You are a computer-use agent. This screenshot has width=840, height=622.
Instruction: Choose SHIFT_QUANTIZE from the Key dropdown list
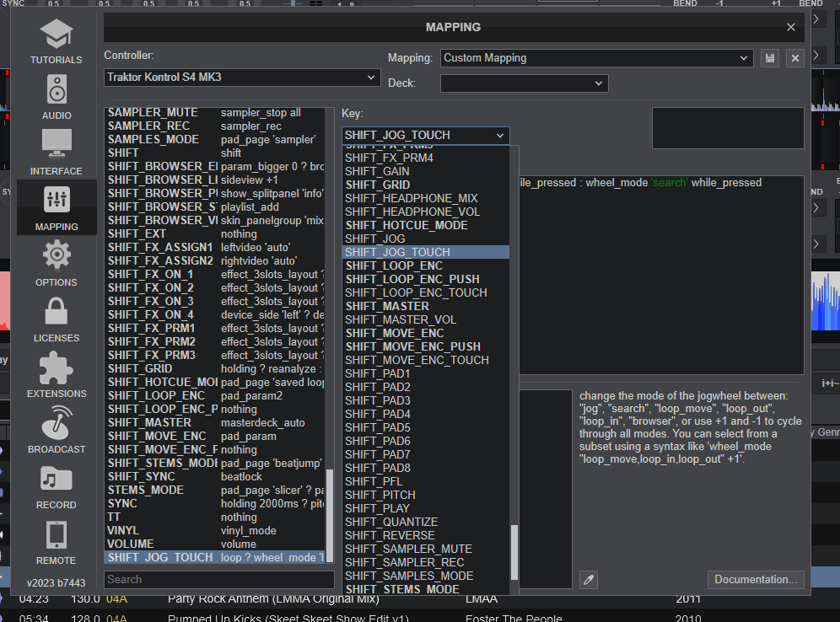tap(425, 522)
